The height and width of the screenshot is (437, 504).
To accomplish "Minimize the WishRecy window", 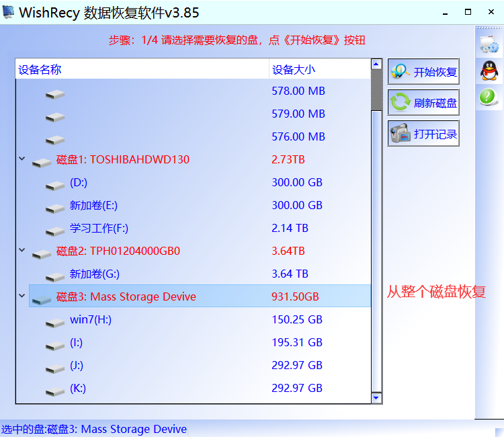I will 445,13.
